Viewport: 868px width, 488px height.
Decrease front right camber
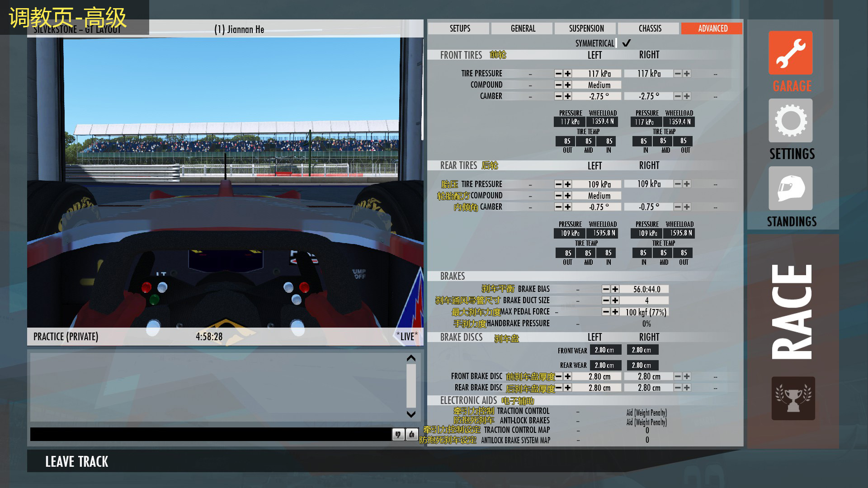coord(678,96)
